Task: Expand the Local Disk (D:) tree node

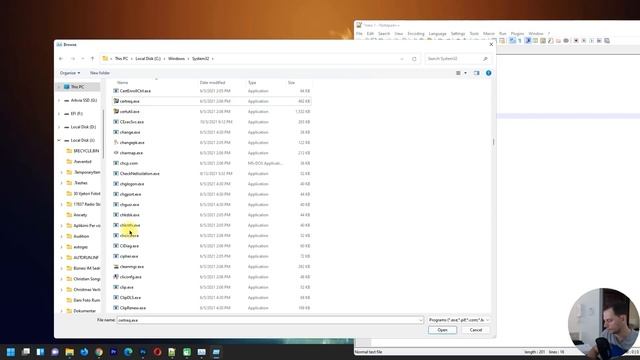Action: [59, 127]
